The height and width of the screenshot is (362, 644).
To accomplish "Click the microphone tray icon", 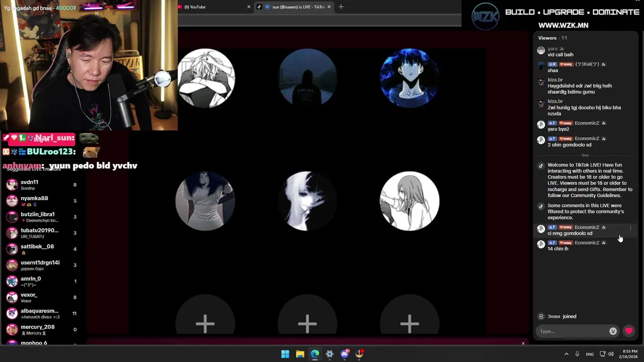I will [x=577, y=354].
